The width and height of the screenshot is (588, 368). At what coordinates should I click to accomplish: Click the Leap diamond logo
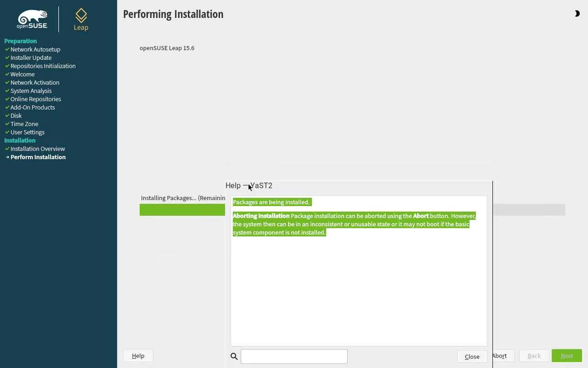coord(81,19)
